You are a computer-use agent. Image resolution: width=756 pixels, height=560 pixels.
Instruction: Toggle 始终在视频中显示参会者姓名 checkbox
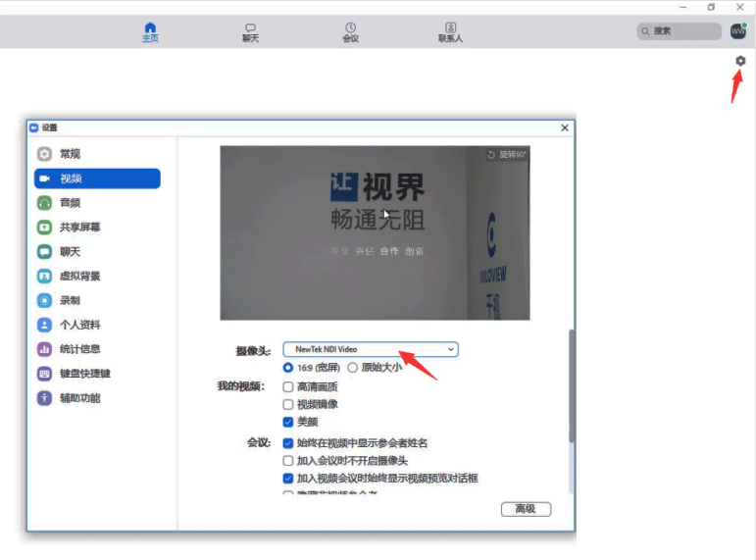click(x=288, y=443)
